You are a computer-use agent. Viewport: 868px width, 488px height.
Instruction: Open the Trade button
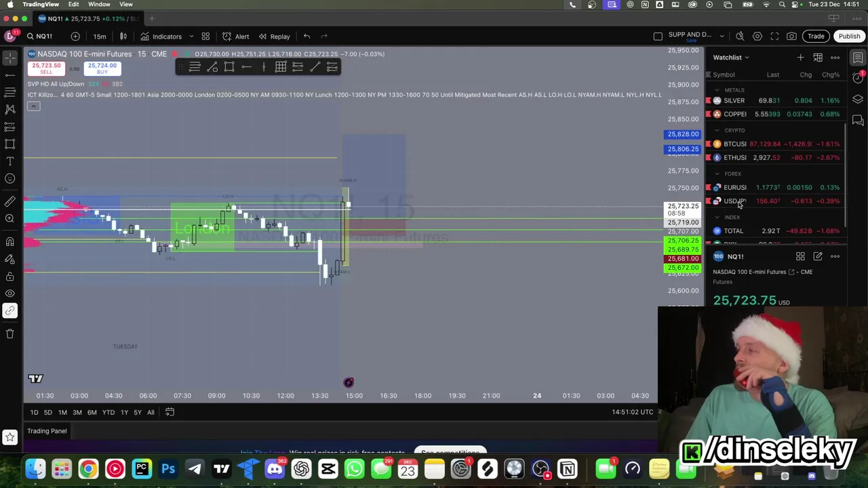pos(816,36)
